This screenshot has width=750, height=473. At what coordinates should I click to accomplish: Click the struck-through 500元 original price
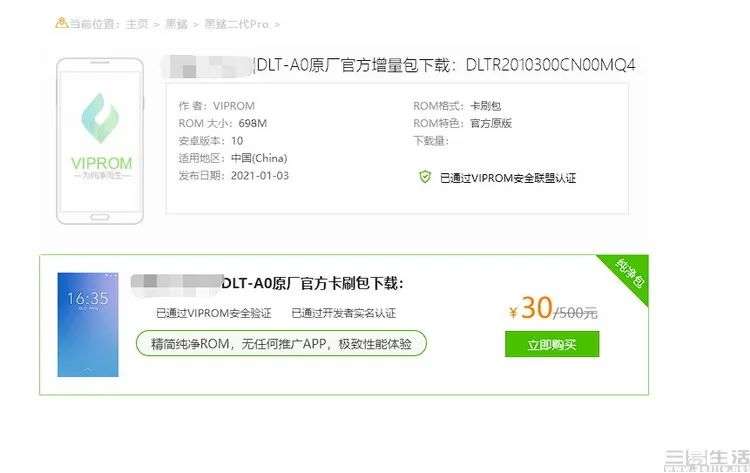click(x=577, y=313)
